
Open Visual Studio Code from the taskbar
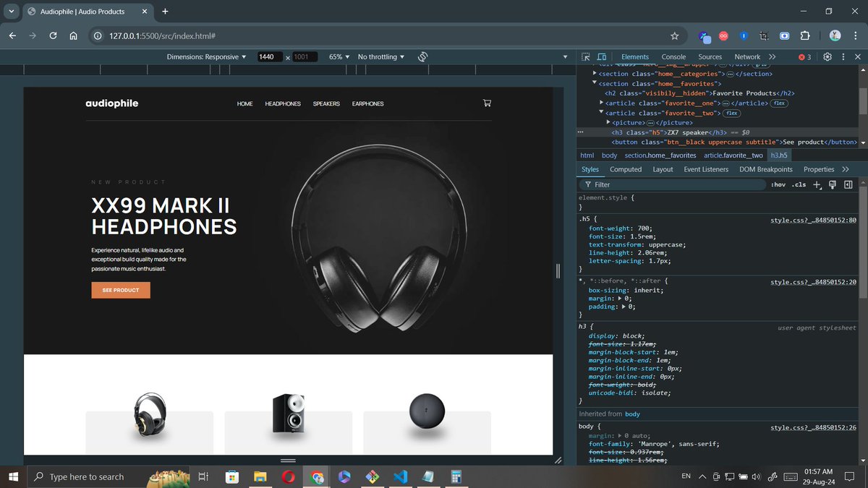coord(399,476)
